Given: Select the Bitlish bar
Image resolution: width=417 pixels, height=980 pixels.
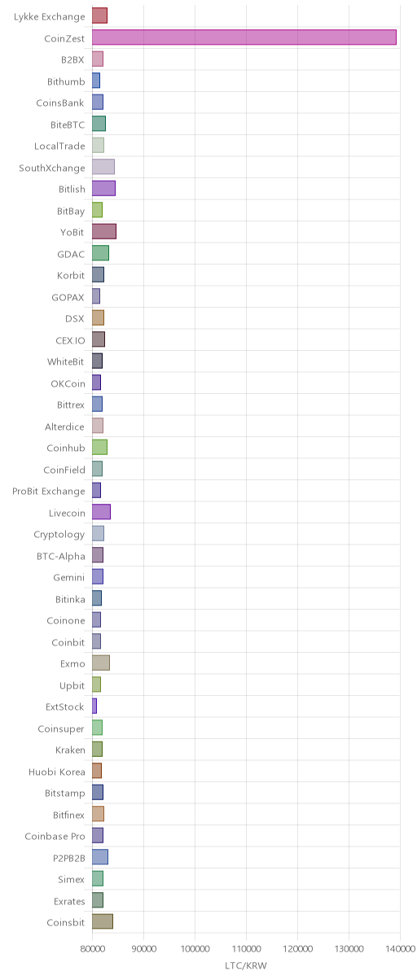Looking at the screenshot, I should click(x=103, y=188).
